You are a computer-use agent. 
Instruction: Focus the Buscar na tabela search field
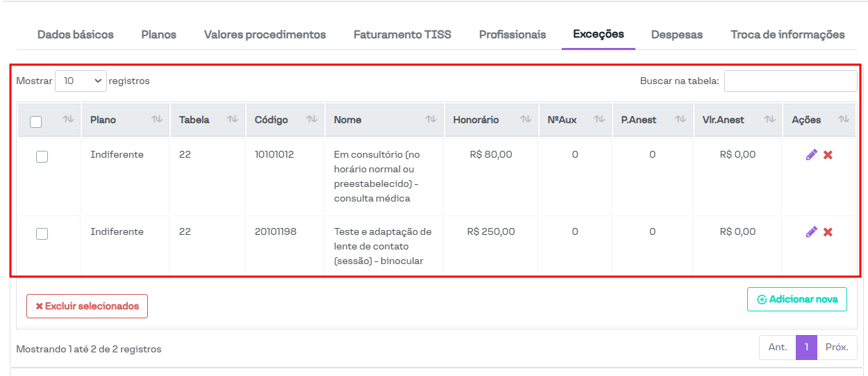(x=790, y=81)
